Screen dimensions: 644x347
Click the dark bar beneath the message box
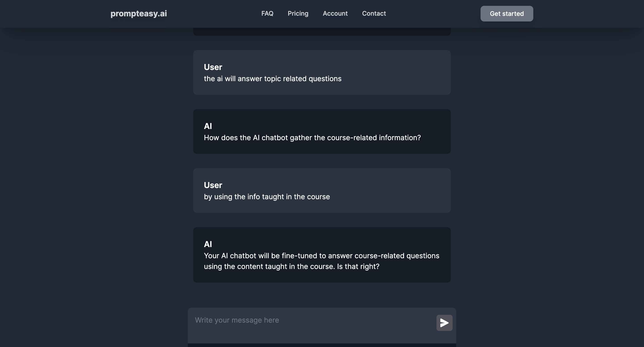click(322, 345)
